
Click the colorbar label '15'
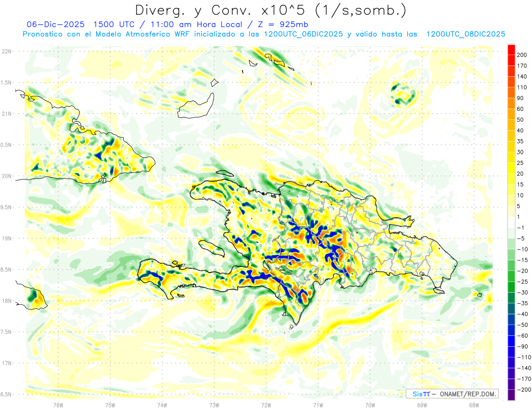point(520,184)
